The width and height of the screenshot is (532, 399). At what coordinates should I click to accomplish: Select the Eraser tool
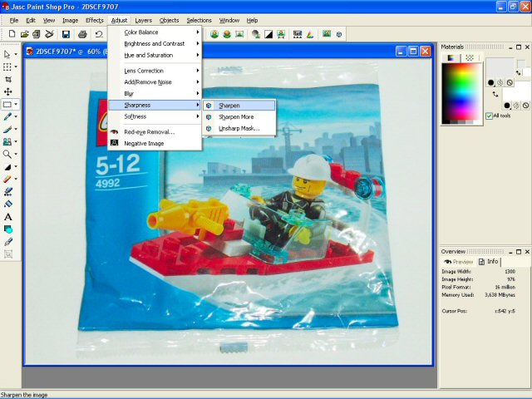[7, 179]
